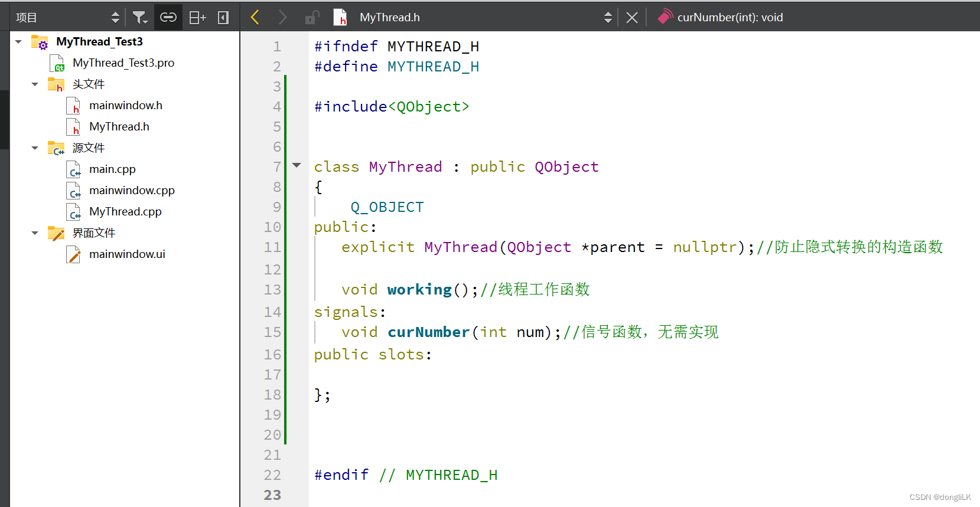980x507 pixels.
Task: Collapse the 源文件 sources folder
Action: [x=35, y=148]
